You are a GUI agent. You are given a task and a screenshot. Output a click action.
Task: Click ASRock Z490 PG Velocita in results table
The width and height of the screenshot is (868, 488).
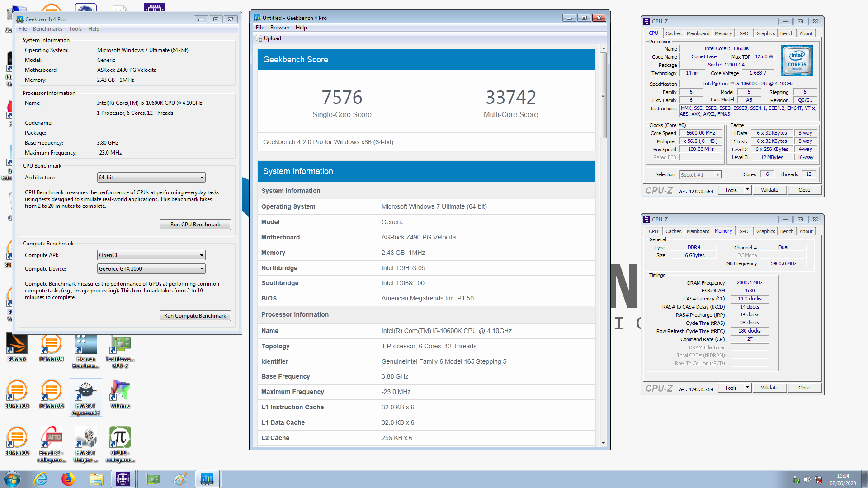click(419, 238)
